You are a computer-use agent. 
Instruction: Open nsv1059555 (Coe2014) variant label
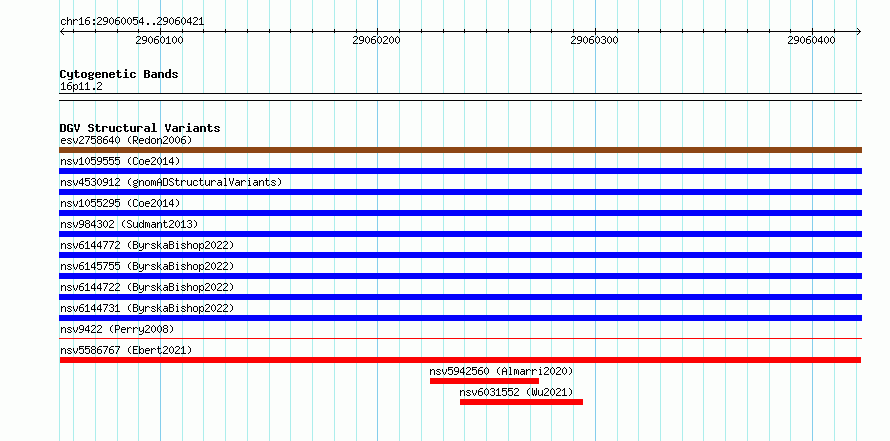(120, 161)
